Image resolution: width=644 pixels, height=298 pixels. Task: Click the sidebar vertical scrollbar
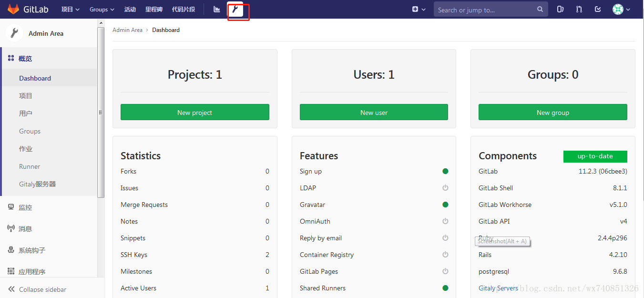point(101,112)
